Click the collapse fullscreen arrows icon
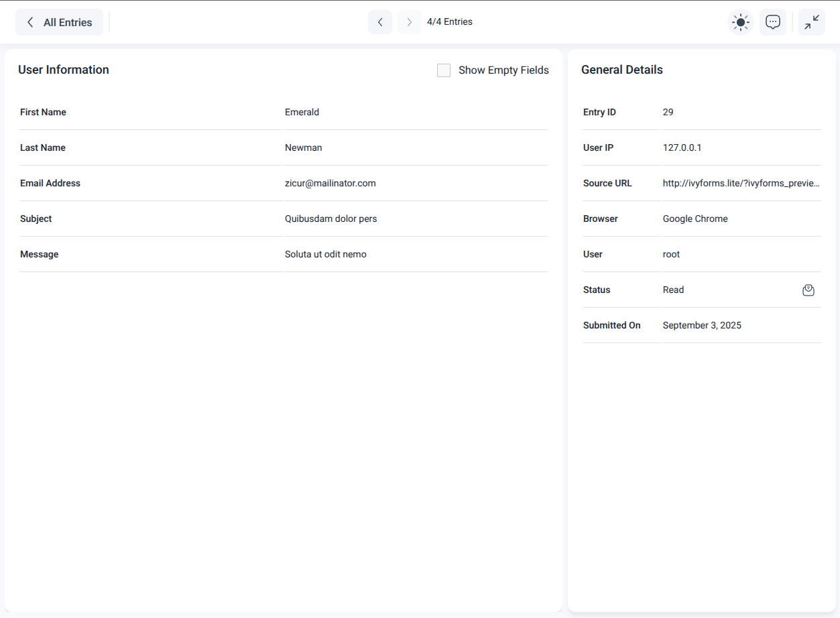 coord(811,22)
